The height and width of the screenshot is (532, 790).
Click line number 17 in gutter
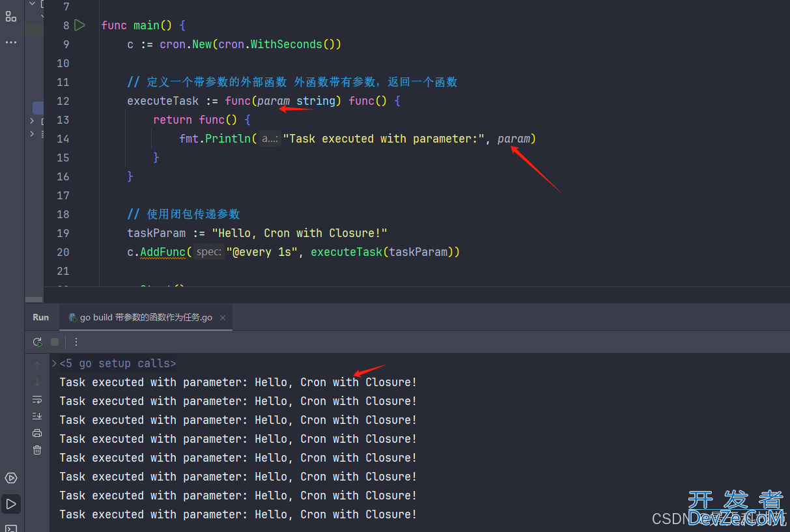coord(63,195)
